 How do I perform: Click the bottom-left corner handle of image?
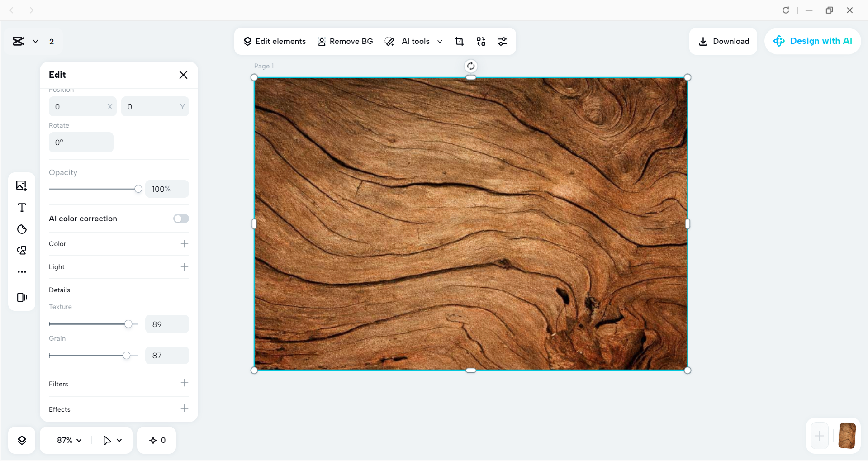(254, 371)
